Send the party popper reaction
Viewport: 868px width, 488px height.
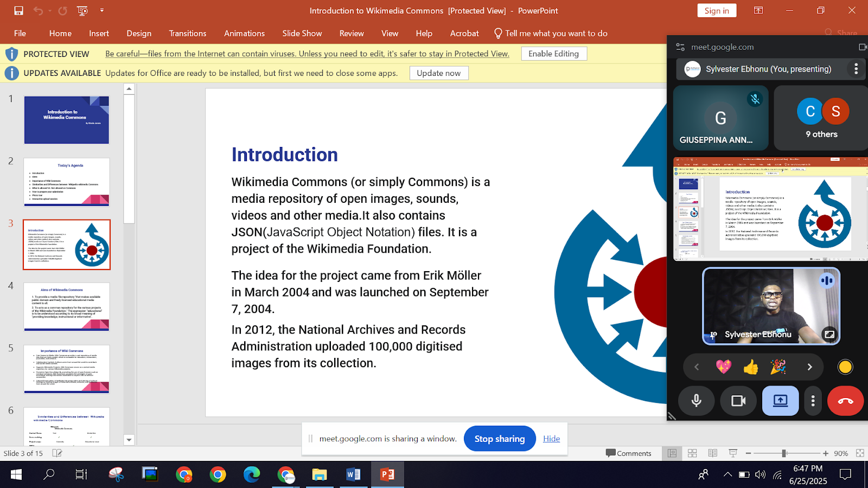coord(778,367)
